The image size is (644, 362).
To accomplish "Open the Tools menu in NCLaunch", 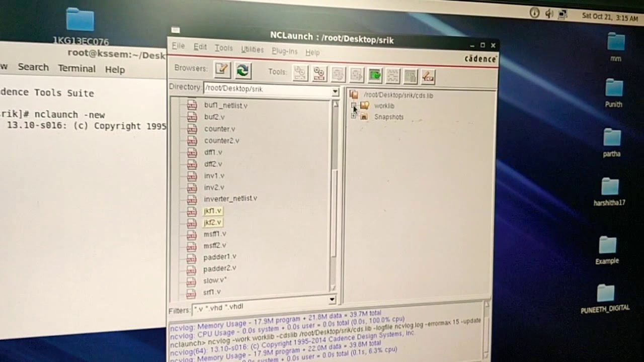I will 223,48.
